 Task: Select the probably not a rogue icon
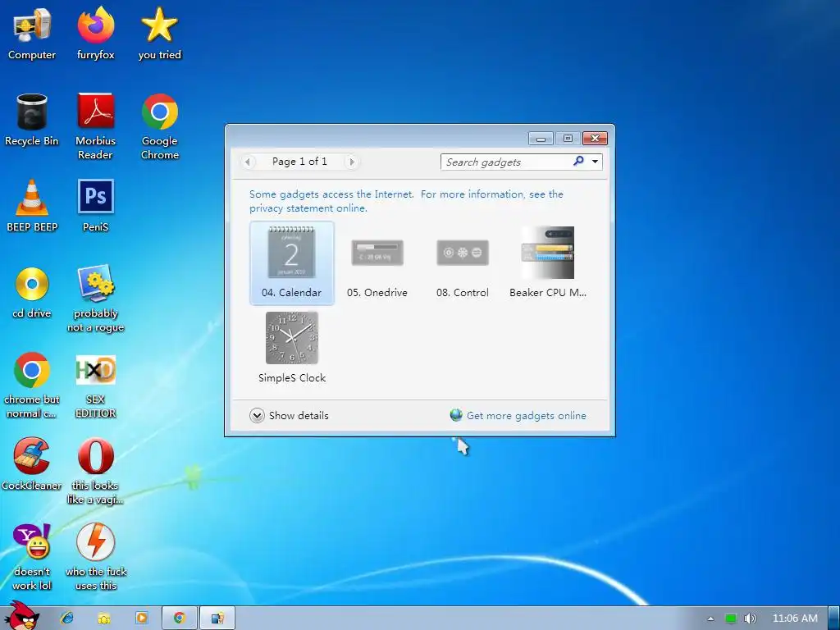click(x=95, y=299)
